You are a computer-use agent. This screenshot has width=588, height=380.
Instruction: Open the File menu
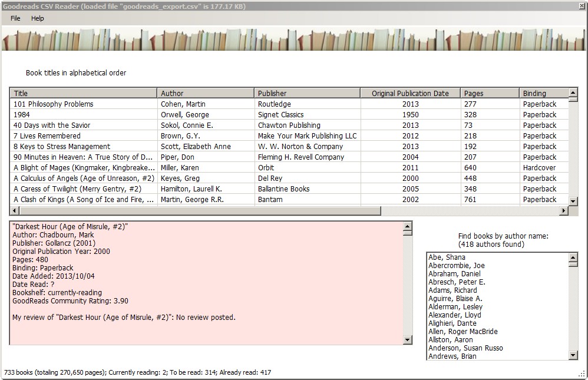15,18
